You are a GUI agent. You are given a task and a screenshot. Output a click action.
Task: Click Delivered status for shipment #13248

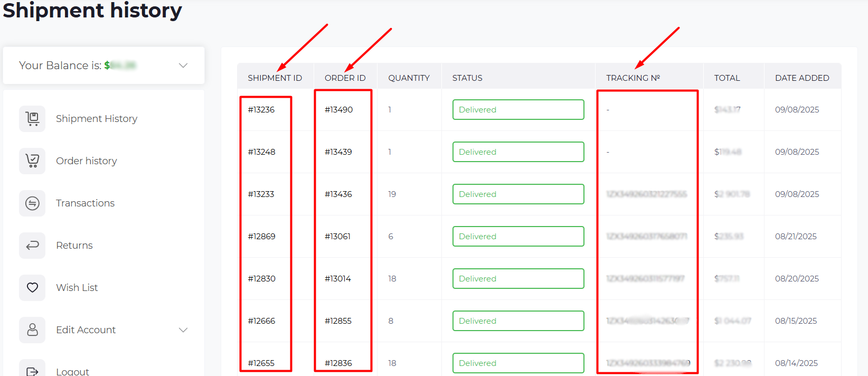(x=518, y=152)
